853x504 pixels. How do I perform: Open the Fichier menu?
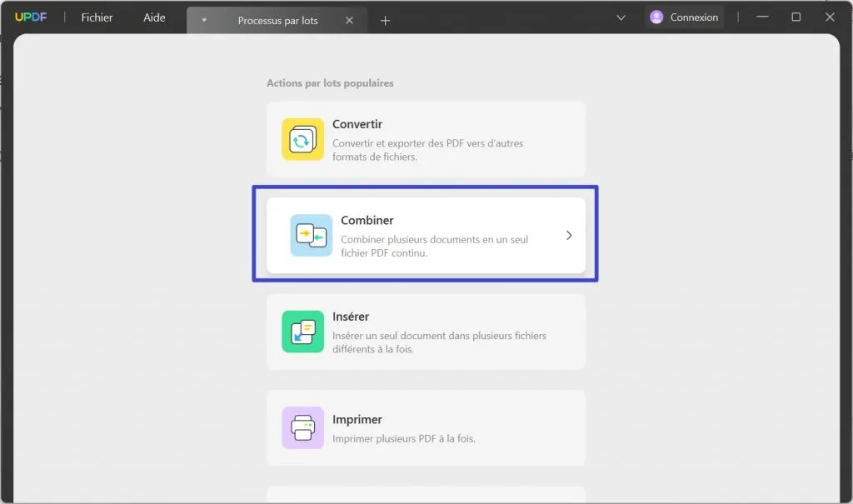[96, 17]
